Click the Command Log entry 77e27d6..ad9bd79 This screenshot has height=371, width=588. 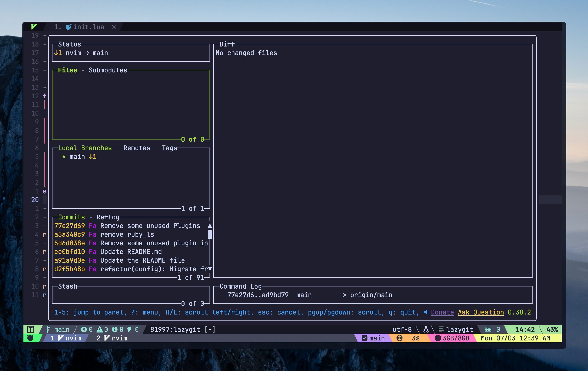tap(310, 295)
